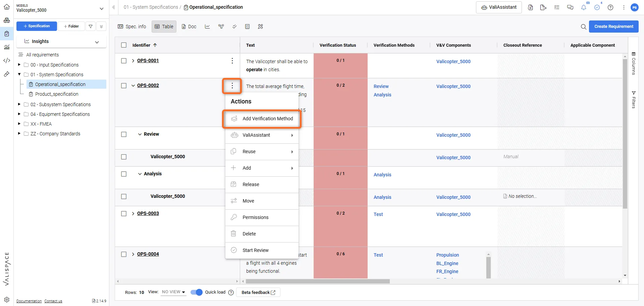Open the ValiAssistant submenu in Actions

pyautogui.click(x=262, y=135)
